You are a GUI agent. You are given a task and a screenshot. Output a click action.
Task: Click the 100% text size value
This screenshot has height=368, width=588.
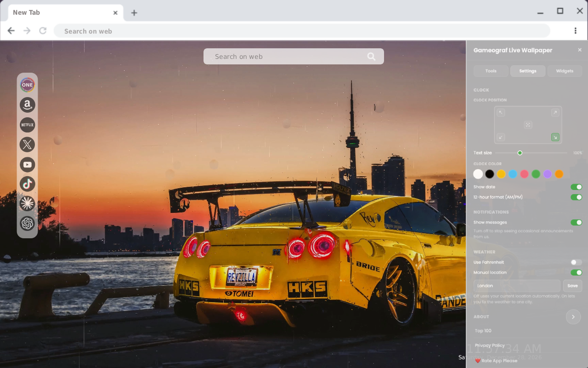point(577,153)
